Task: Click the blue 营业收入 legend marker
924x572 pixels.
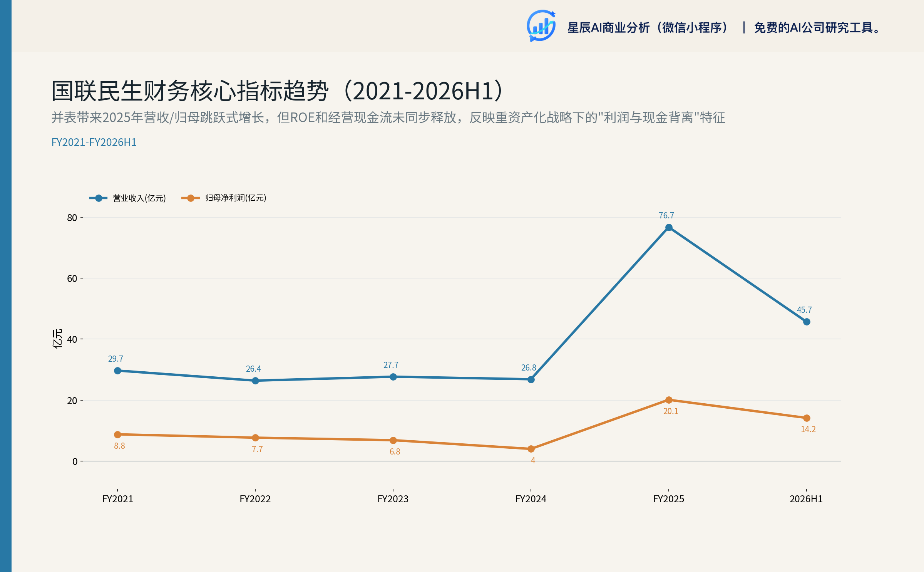Action: (99, 198)
